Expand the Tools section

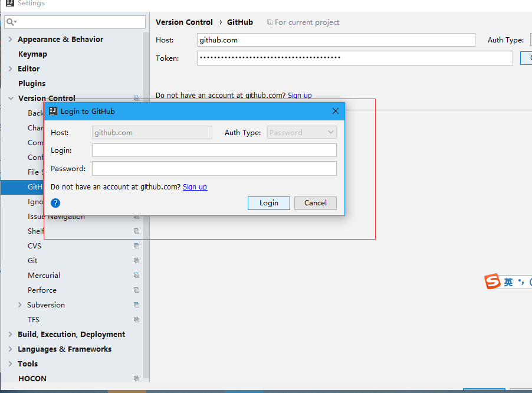(11, 364)
